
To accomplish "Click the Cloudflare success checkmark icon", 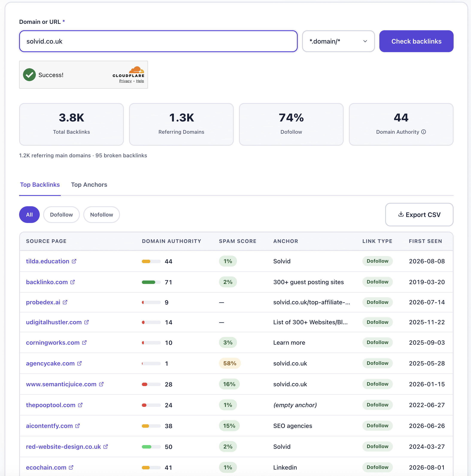I will (x=29, y=75).
